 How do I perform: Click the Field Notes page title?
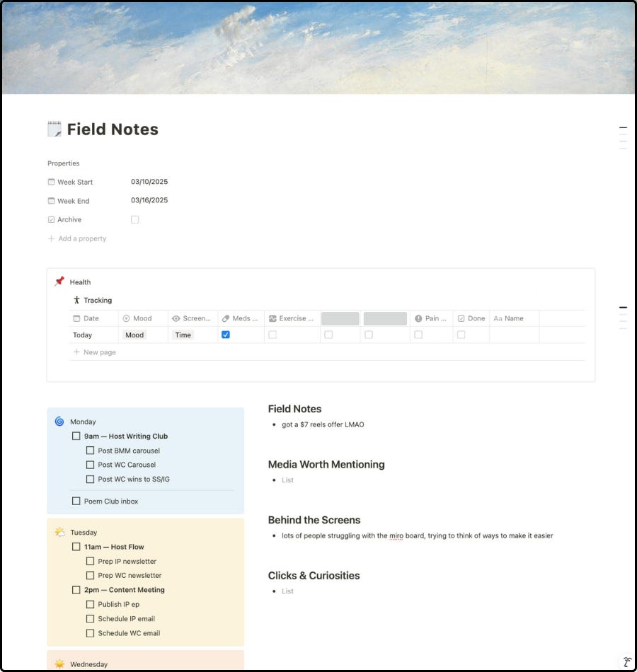tap(113, 129)
